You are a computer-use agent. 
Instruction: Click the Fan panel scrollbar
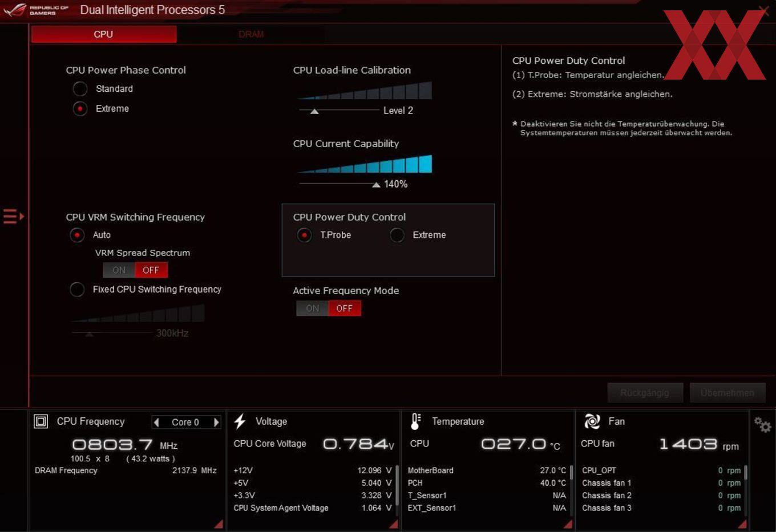[745, 473]
